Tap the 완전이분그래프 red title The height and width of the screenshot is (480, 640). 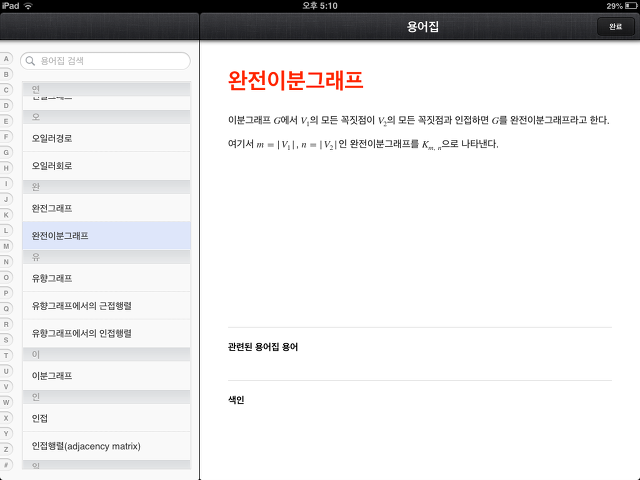295,80
